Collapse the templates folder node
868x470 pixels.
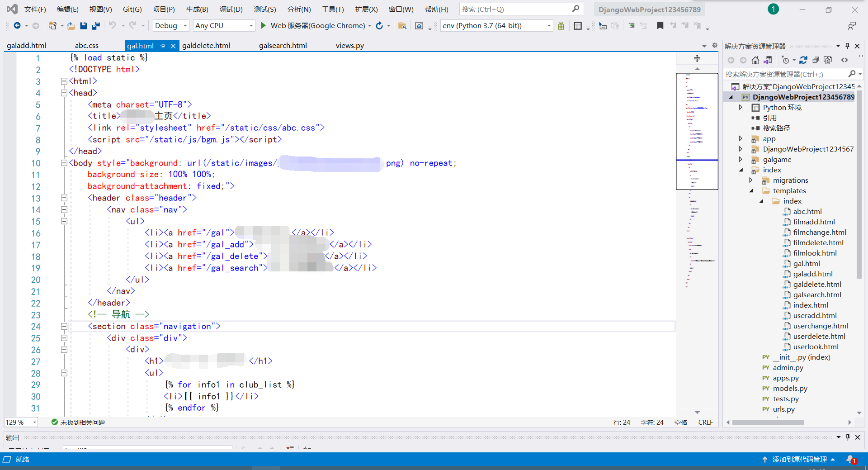tap(751, 191)
